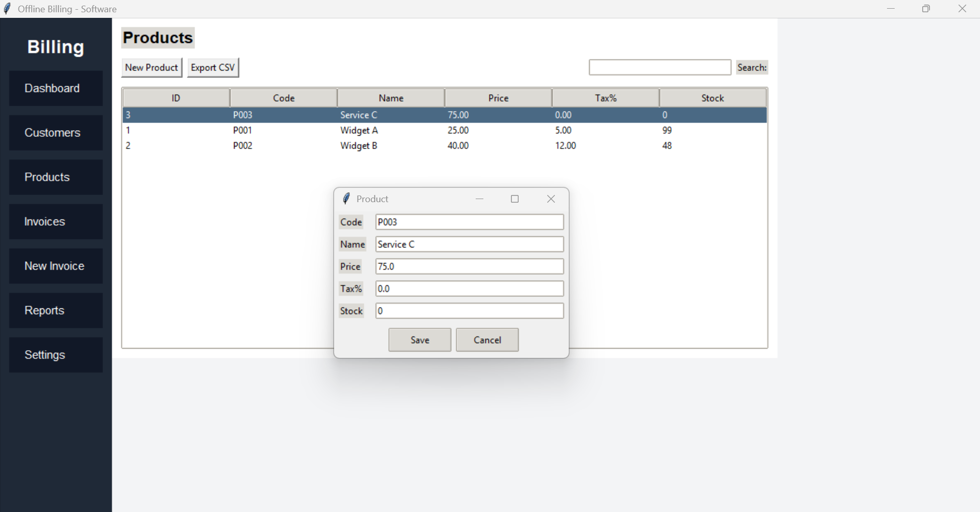The image size is (980, 512).
Task: Cancel the Product edit dialog
Action: tap(487, 340)
